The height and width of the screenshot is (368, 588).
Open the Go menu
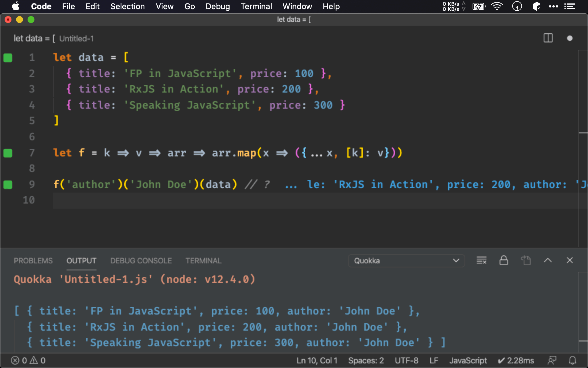pos(189,6)
